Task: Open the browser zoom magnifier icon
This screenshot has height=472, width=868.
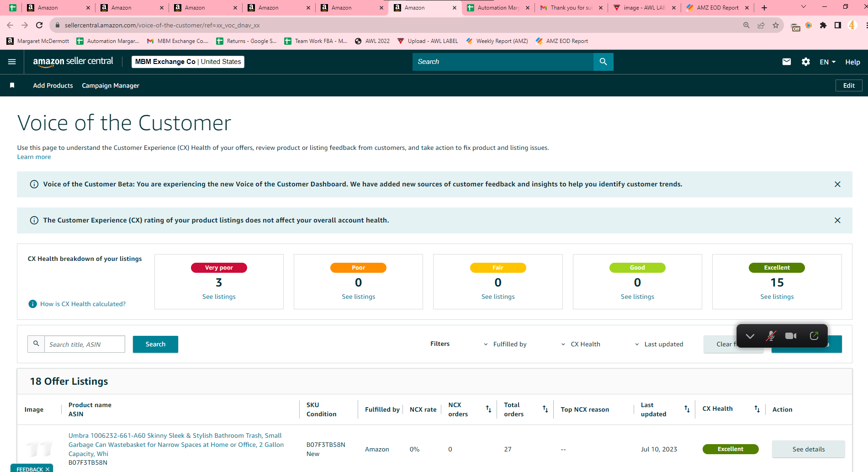Action: pos(746,25)
